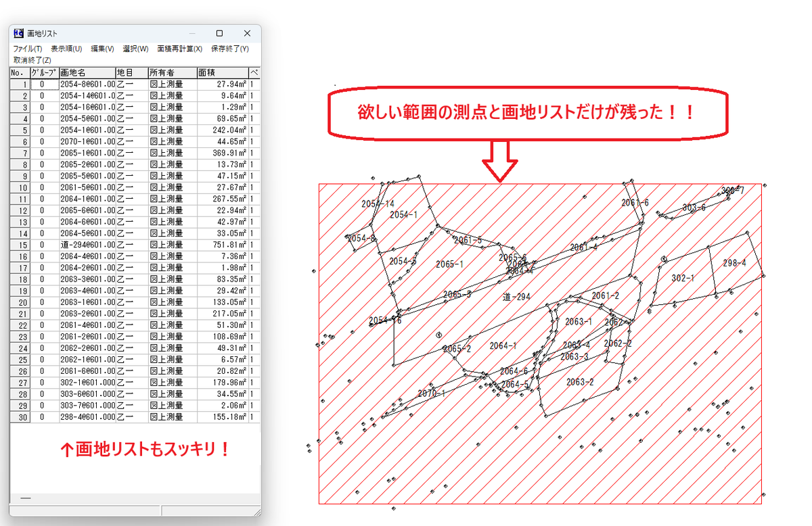This screenshot has width=812, height=526.
Task: Click the 22.94㎡ area cell
Action: [x=223, y=210]
